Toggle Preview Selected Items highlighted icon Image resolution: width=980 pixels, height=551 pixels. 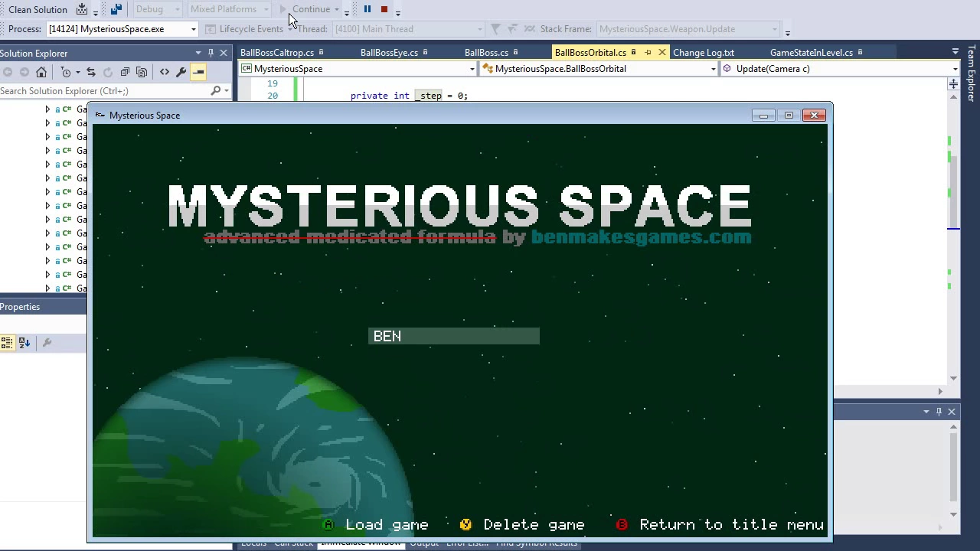pos(198,72)
